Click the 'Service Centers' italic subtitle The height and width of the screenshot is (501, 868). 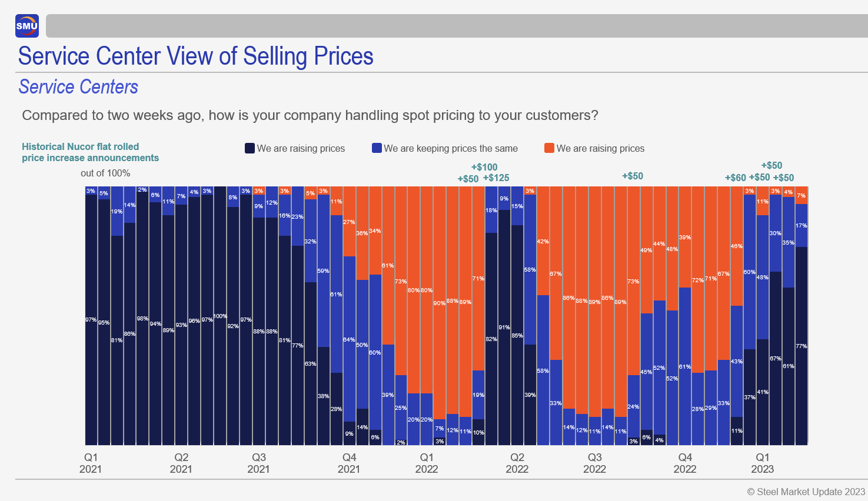click(78, 87)
